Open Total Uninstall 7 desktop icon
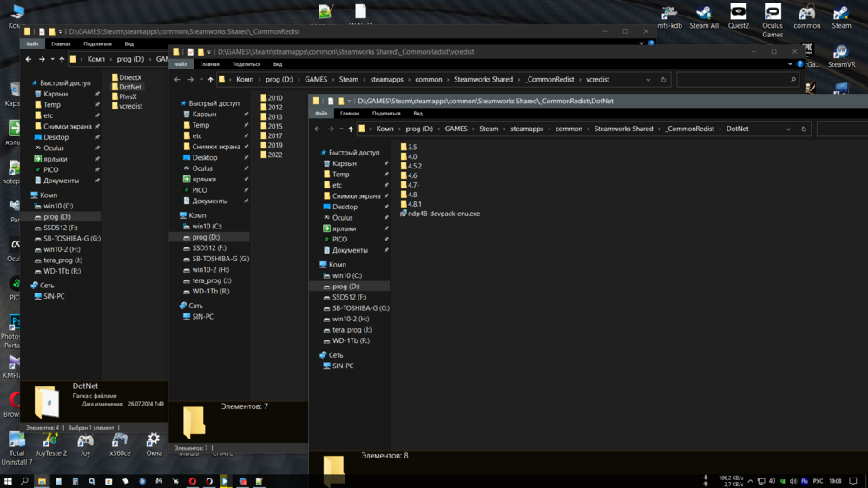The image size is (868, 488). tap(16, 449)
